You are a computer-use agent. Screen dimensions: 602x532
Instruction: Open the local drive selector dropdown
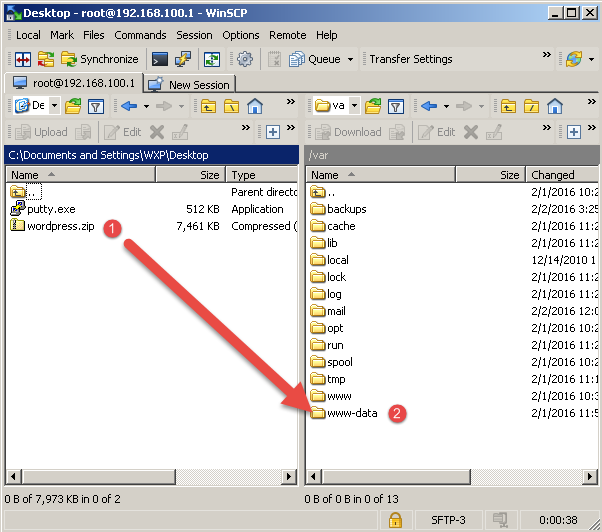coord(55,105)
